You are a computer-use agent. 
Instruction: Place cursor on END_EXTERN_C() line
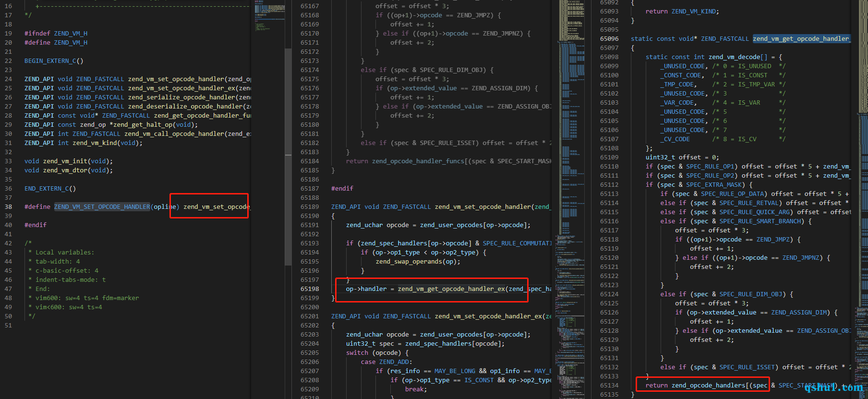pos(50,189)
